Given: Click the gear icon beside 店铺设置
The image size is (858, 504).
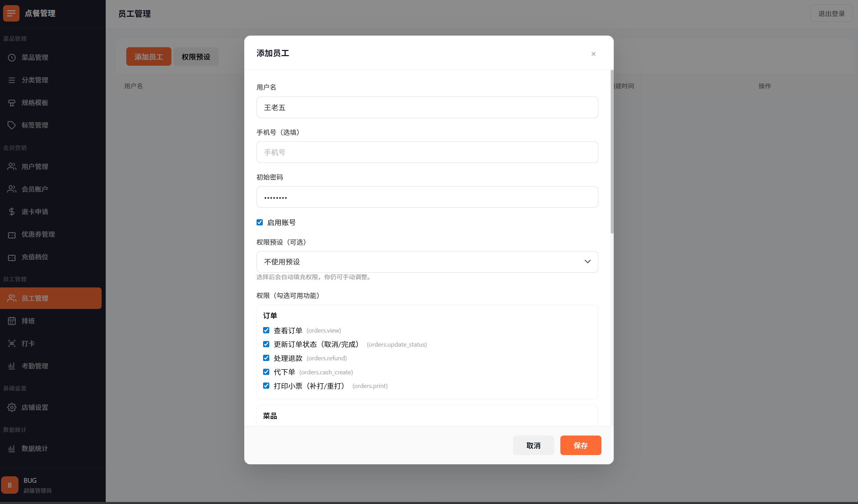Looking at the screenshot, I should (12, 408).
